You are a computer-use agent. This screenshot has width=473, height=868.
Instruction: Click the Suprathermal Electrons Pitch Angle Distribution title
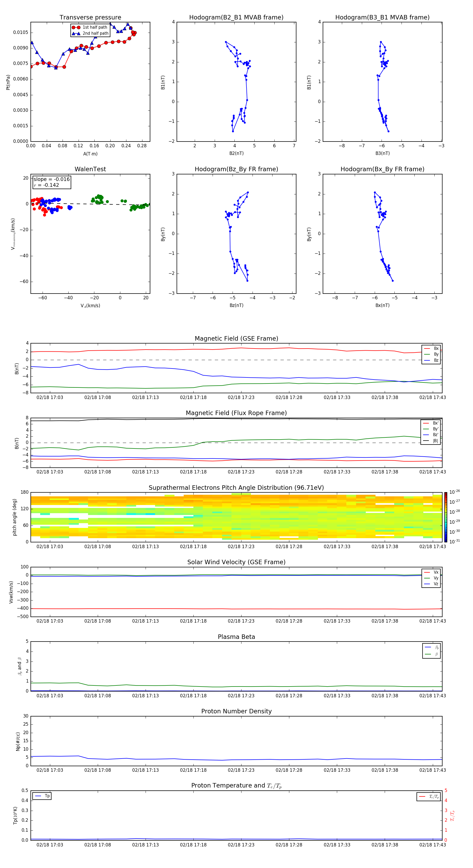pos(236,488)
